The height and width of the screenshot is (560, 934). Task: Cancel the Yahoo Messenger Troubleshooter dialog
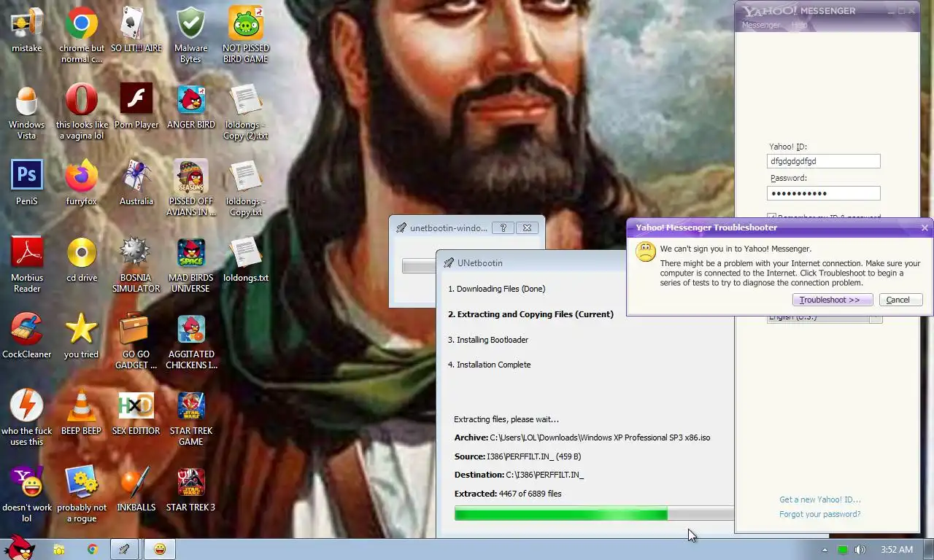click(x=900, y=300)
